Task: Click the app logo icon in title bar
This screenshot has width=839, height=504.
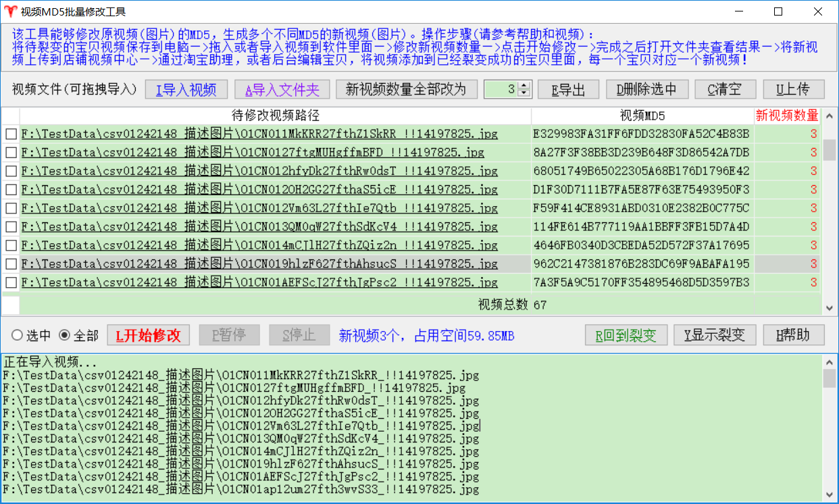Action: coord(10,11)
